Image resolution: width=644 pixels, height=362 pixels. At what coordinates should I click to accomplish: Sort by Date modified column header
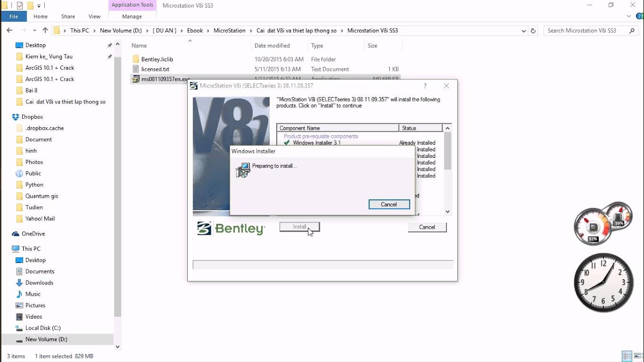[272, 46]
